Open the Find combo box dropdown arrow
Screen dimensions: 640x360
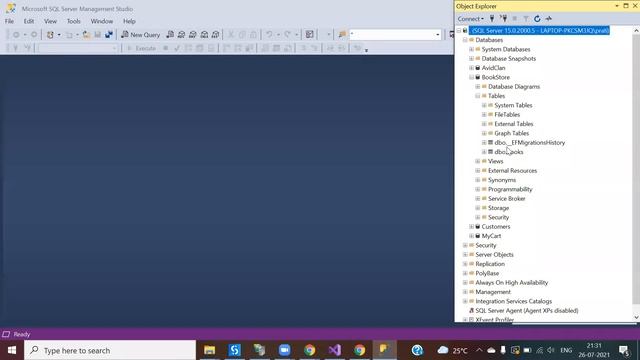(438, 35)
